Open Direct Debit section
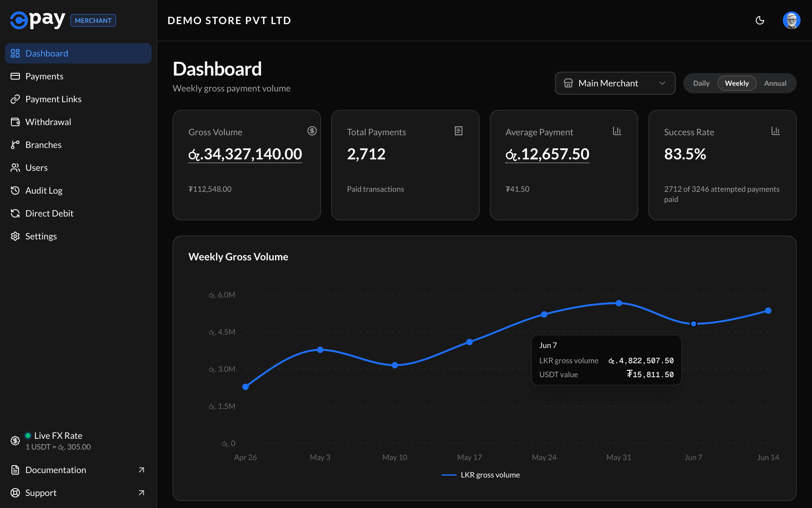Viewport: 812px width, 508px height. 78,213
